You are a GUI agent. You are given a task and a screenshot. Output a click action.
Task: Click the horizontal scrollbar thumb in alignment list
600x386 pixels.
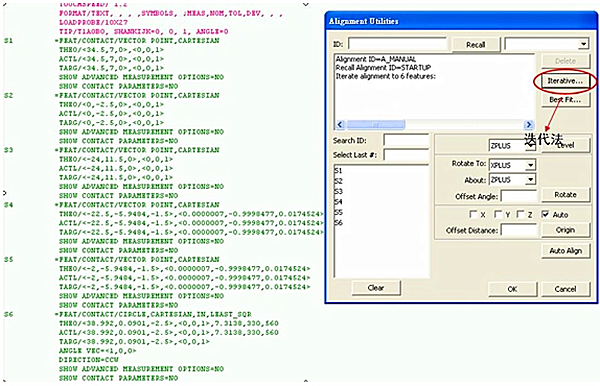click(376, 124)
